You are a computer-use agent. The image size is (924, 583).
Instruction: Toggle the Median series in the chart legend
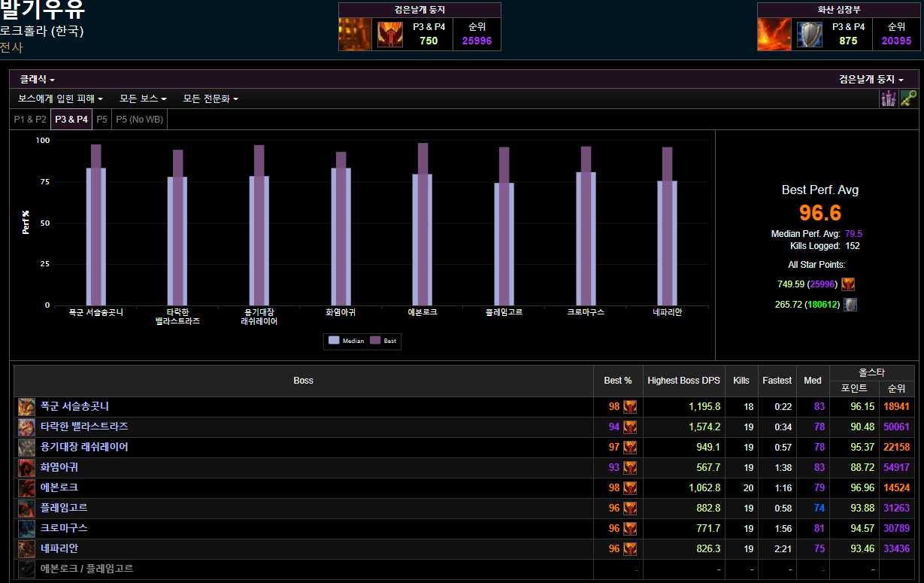[x=347, y=341]
